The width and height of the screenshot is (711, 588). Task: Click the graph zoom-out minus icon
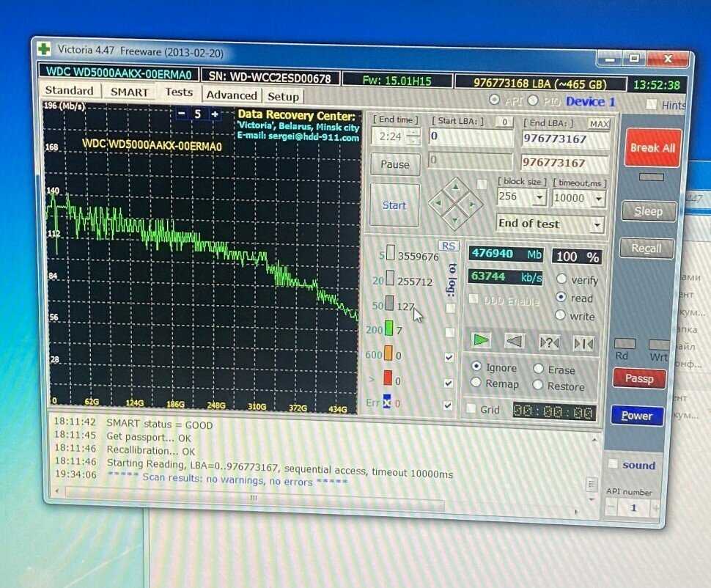[x=182, y=114]
